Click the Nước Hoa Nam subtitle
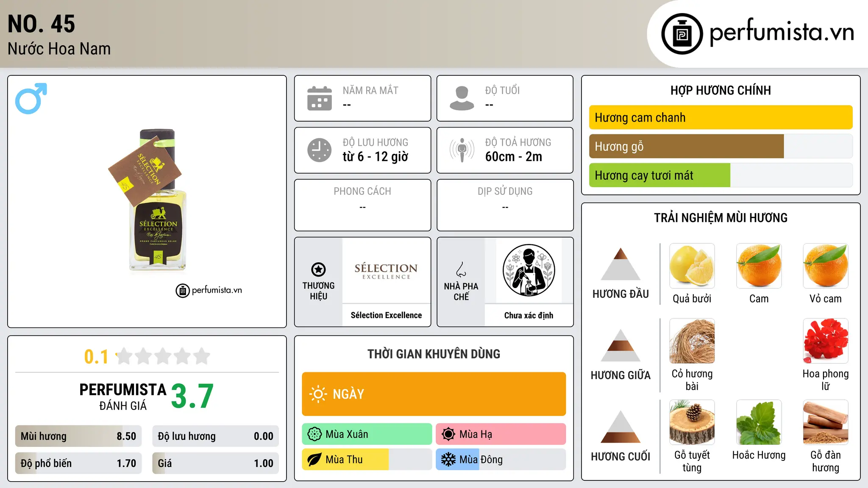 pyautogui.click(x=59, y=49)
